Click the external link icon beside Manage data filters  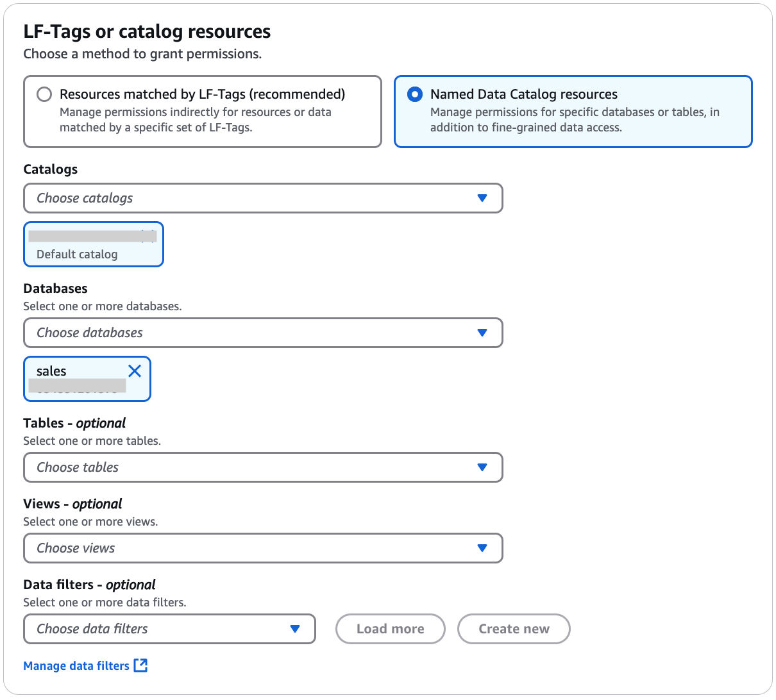click(x=140, y=665)
